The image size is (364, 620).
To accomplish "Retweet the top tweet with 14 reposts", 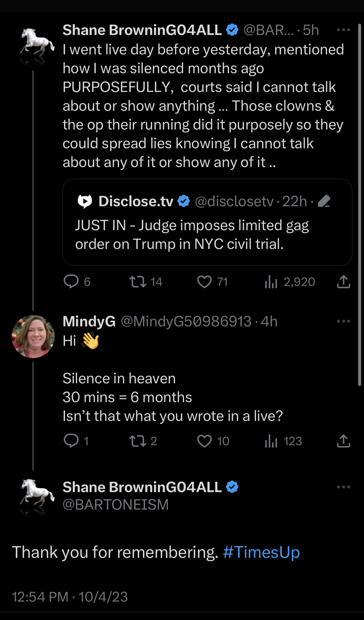I will (138, 282).
